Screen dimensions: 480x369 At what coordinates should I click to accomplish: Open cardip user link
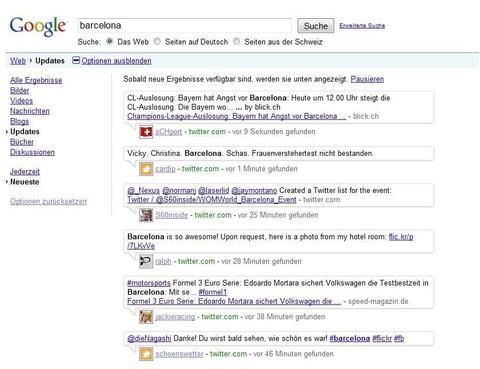[x=165, y=169]
